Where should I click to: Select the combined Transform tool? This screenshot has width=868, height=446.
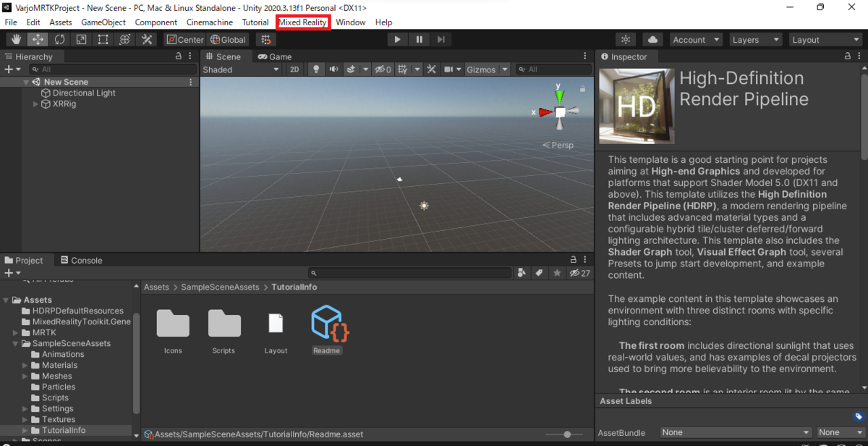point(124,40)
